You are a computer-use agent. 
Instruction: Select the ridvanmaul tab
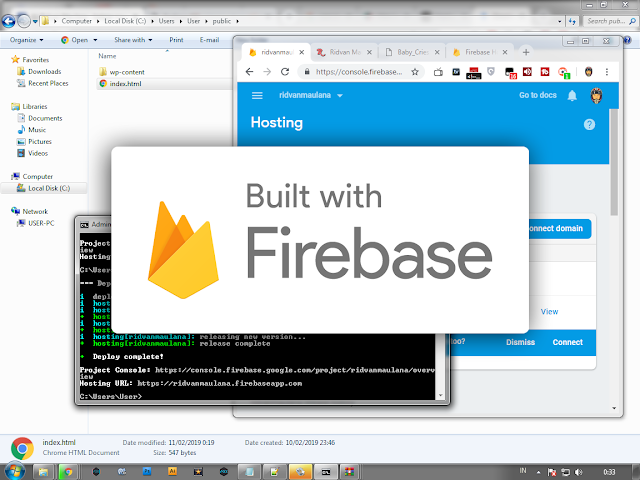click(x=277, y=52)
